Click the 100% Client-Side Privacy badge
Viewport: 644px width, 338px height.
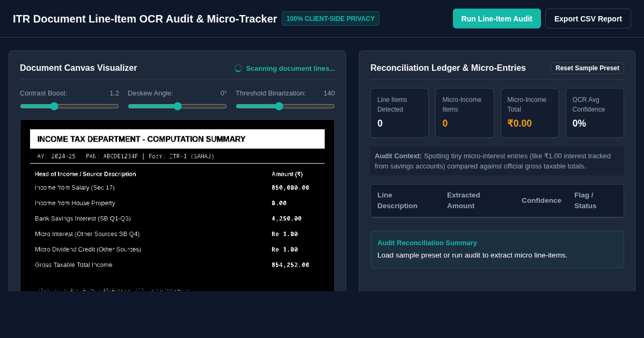coord(331,19)
